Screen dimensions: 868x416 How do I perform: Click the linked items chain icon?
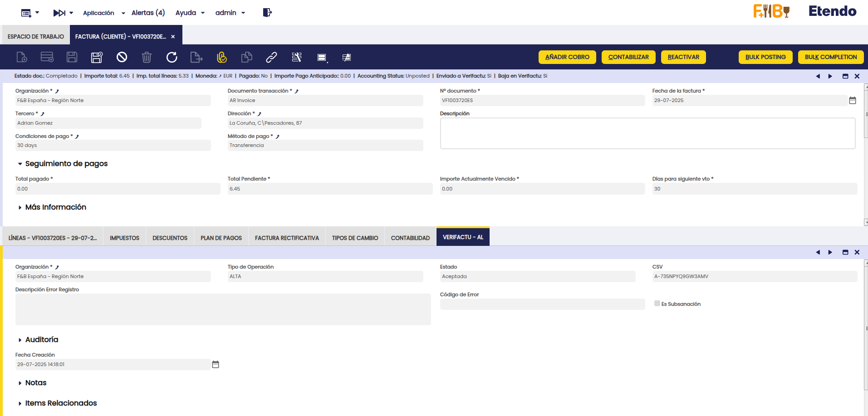tap(271, 57)
